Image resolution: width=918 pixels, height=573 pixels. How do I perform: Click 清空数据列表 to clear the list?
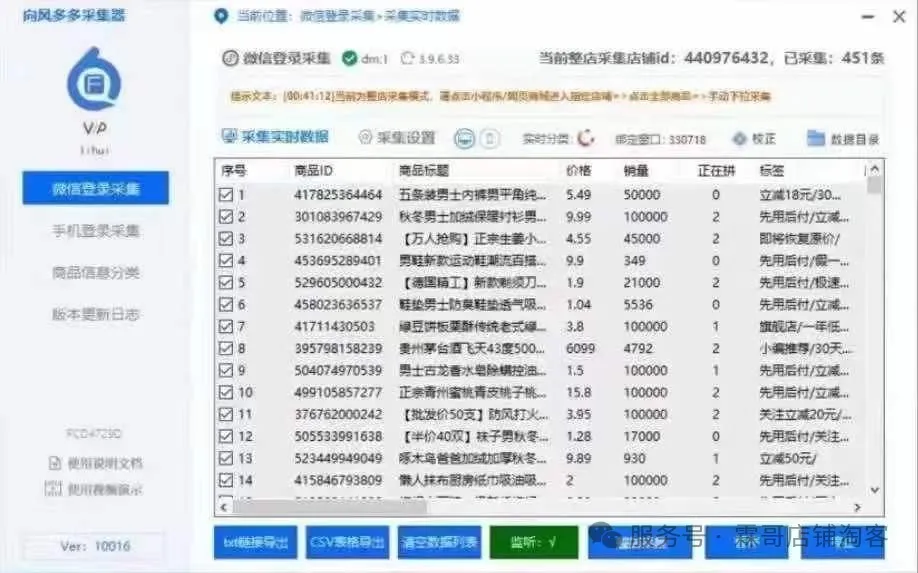[439, 543]
